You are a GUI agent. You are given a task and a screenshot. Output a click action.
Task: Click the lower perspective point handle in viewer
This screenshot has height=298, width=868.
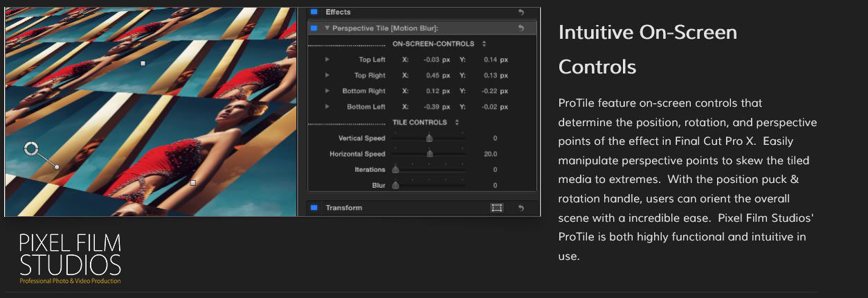193,183
